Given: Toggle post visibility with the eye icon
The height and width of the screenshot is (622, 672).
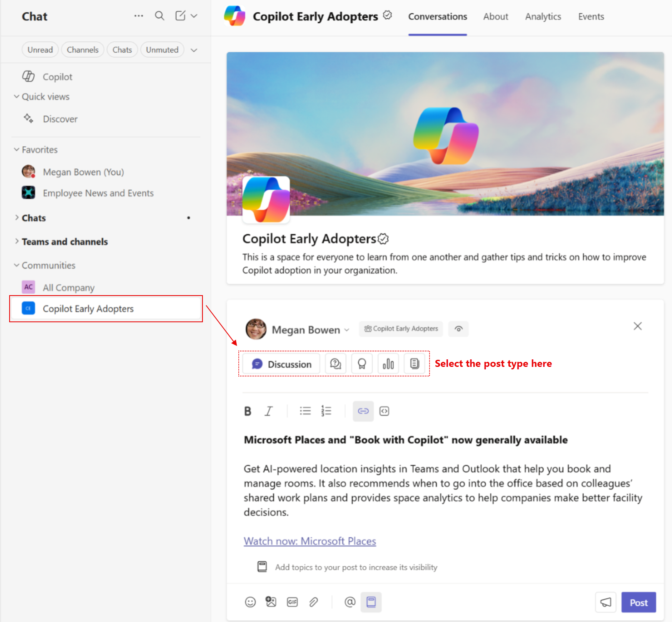Looking at the screenshot, I should 458,329.
